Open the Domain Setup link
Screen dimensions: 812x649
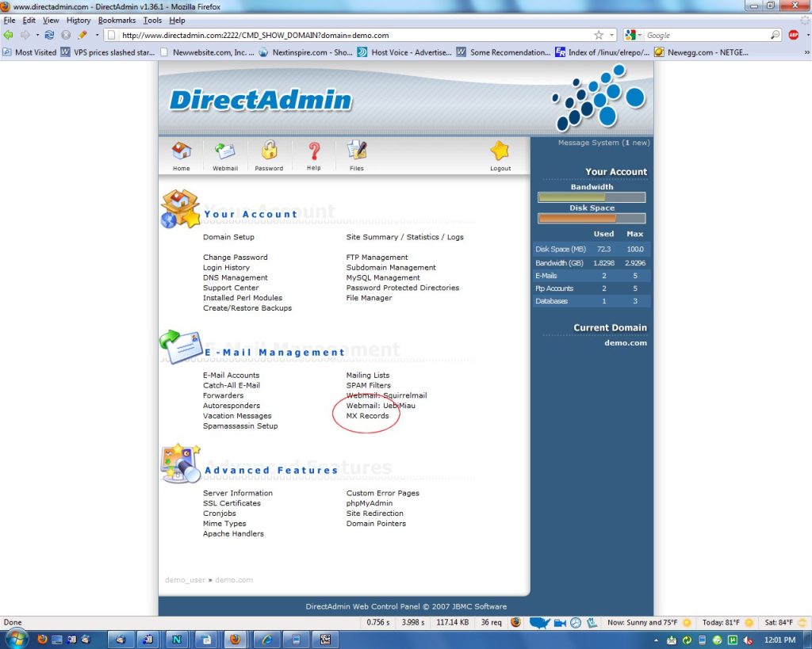coord(228,237)
